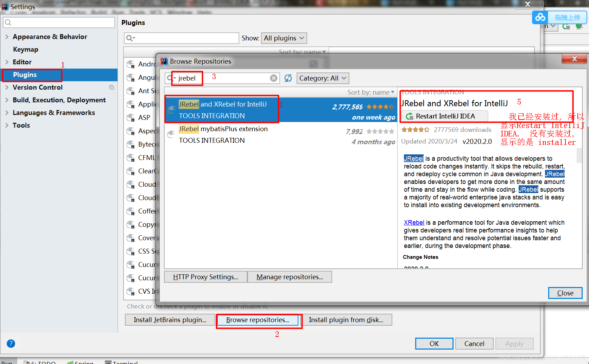The image size is (589, 364).
Task: Click the CSS plugin icon in list
Action: pyautogui.click(x=131, y=251)
